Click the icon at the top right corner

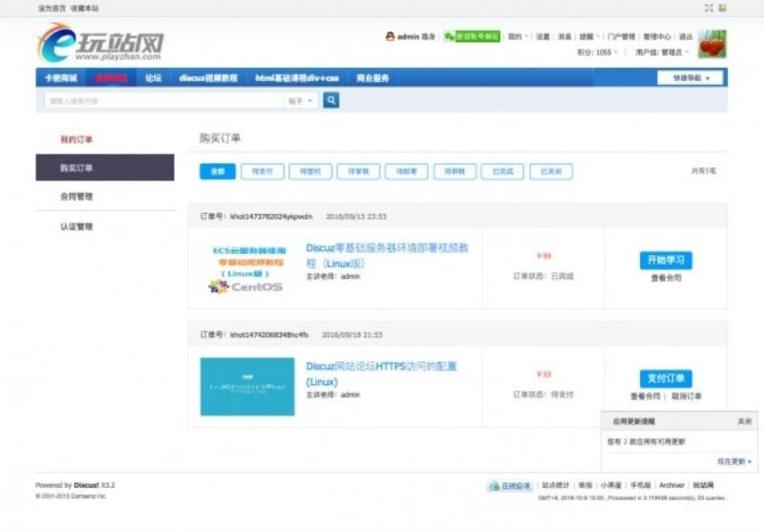pyautogui.click(x=723, y=8)
